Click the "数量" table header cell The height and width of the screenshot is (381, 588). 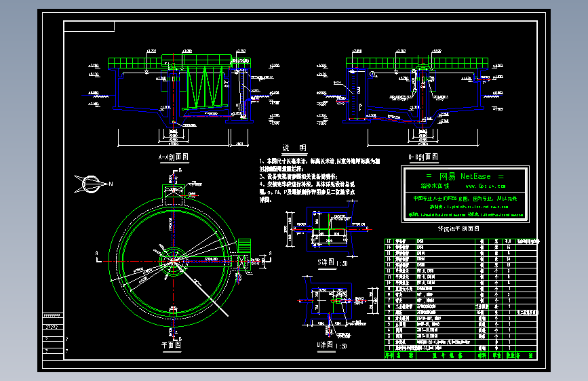pos(509,355)
